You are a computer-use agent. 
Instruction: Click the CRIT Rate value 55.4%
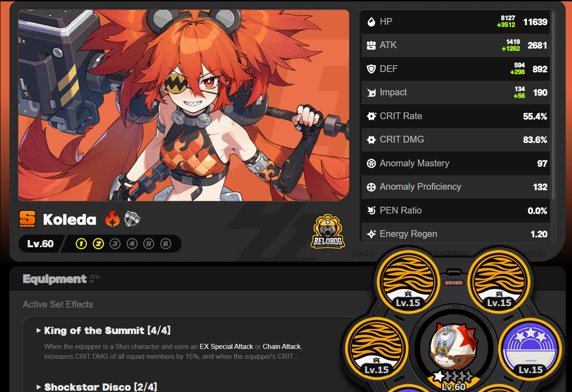pos(535,116)
